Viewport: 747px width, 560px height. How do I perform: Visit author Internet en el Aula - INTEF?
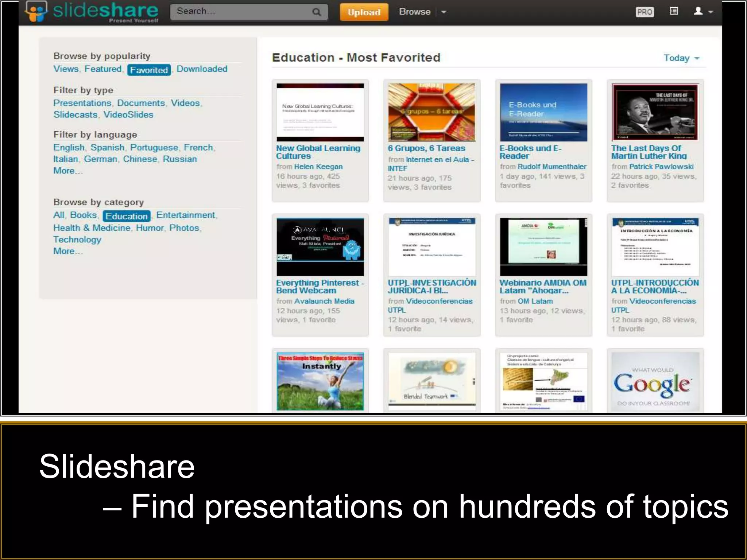[431, 164]
